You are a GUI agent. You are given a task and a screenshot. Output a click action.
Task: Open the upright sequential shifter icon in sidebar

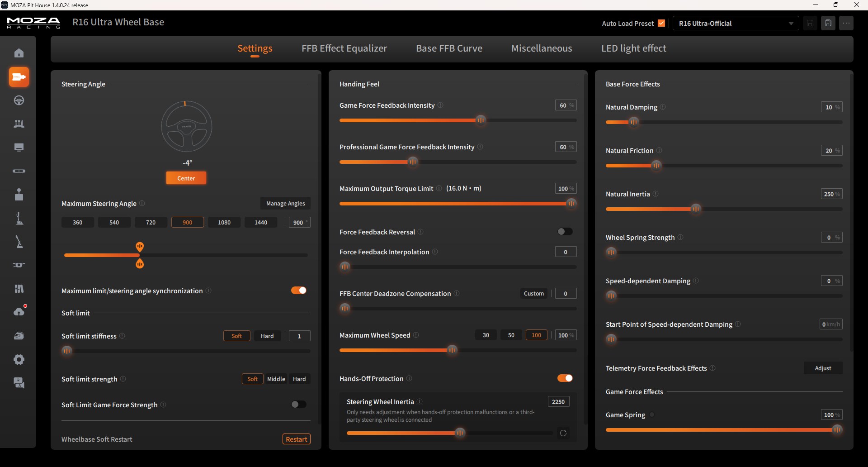(x=19, y=218)
